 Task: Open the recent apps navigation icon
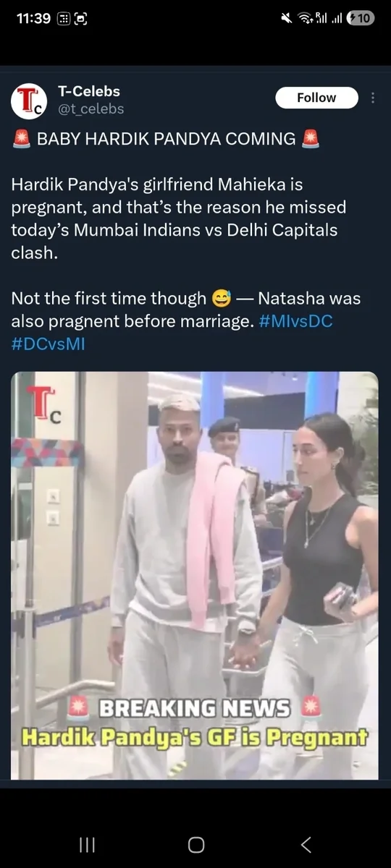[x=86, y=844]
